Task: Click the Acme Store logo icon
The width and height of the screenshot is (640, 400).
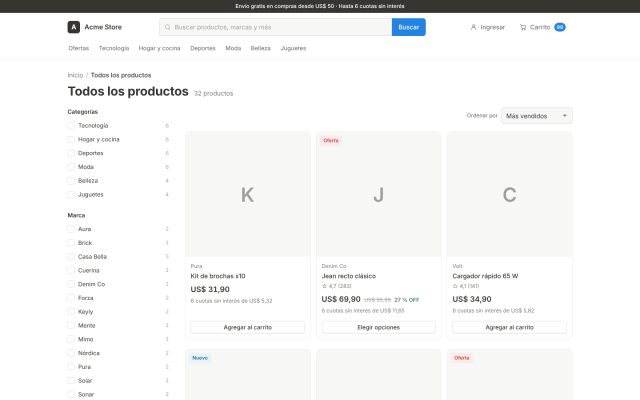Action: (73, 27)
